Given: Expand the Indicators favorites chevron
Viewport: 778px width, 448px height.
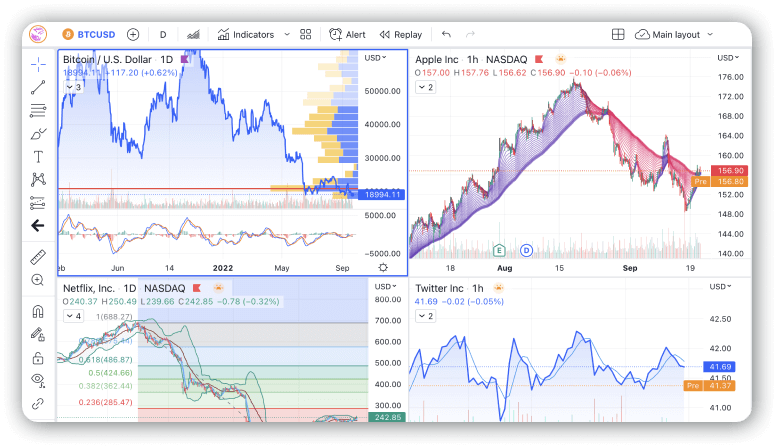Looking at the screenshot, I should (287, 34).
